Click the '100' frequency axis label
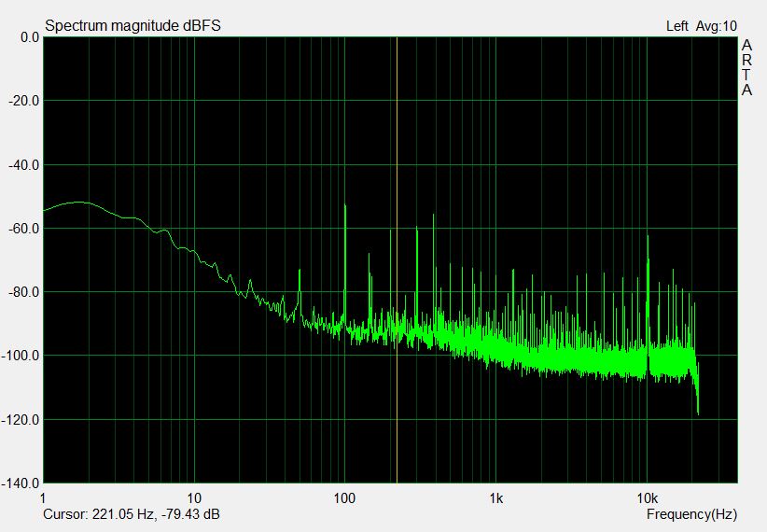767x532 pixels. [x=344, y=498]
